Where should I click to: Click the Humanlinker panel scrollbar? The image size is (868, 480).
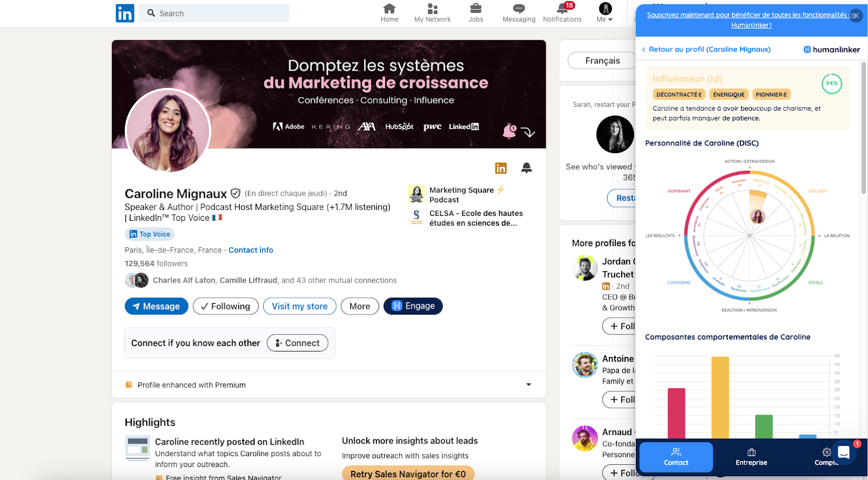(864, 127)
